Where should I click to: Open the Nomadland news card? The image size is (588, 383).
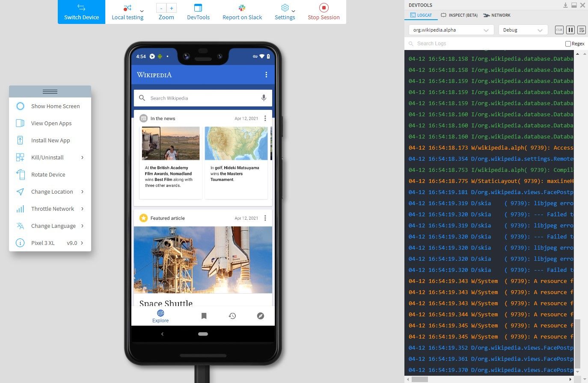click(x=171, y=162)
